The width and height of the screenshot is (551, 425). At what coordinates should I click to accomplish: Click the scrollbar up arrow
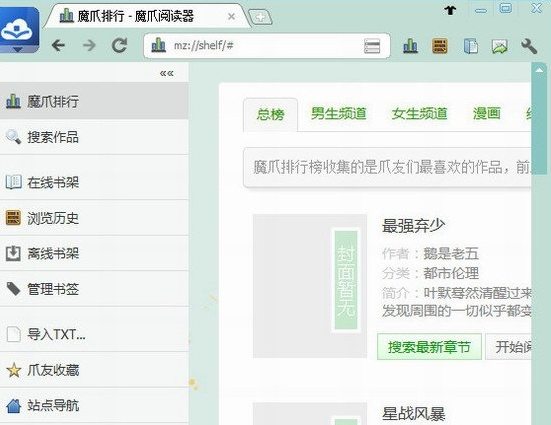coord(539,70)
